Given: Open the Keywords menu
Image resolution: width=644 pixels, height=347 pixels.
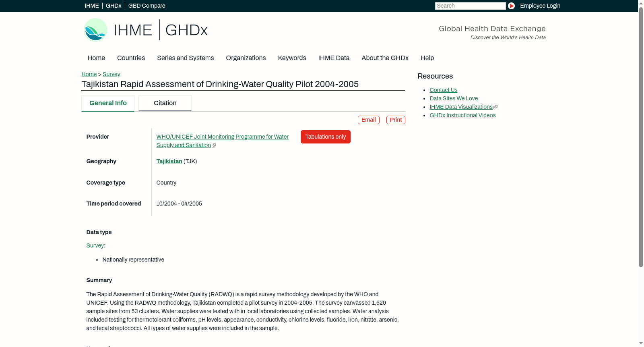Looking at the screenshot, I should 292,58.
